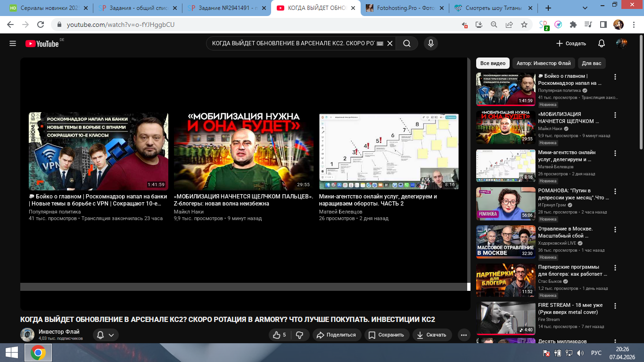
Task: Click the search magnifier button
Action: click(x=406, y=43)
